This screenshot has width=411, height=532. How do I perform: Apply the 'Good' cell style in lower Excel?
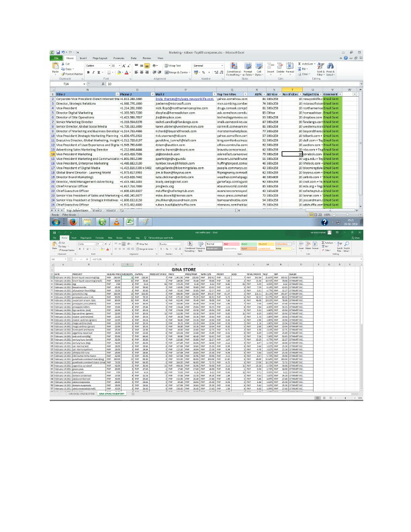click(x=248, y=244)
